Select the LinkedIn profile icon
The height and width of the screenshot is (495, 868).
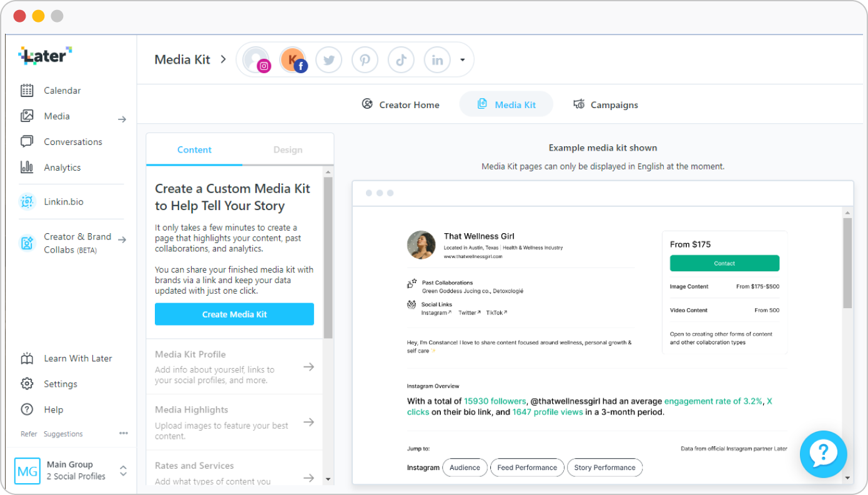pyautogui.click(x=437, y=60)
